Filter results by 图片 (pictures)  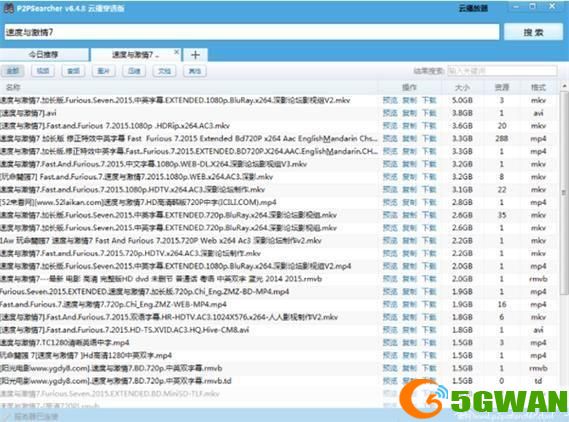103,71
